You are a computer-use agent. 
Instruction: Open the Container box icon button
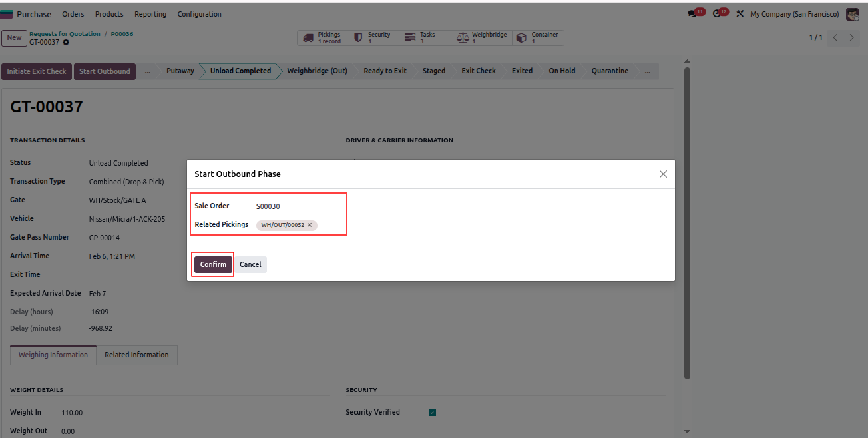[x=538, y=38]
